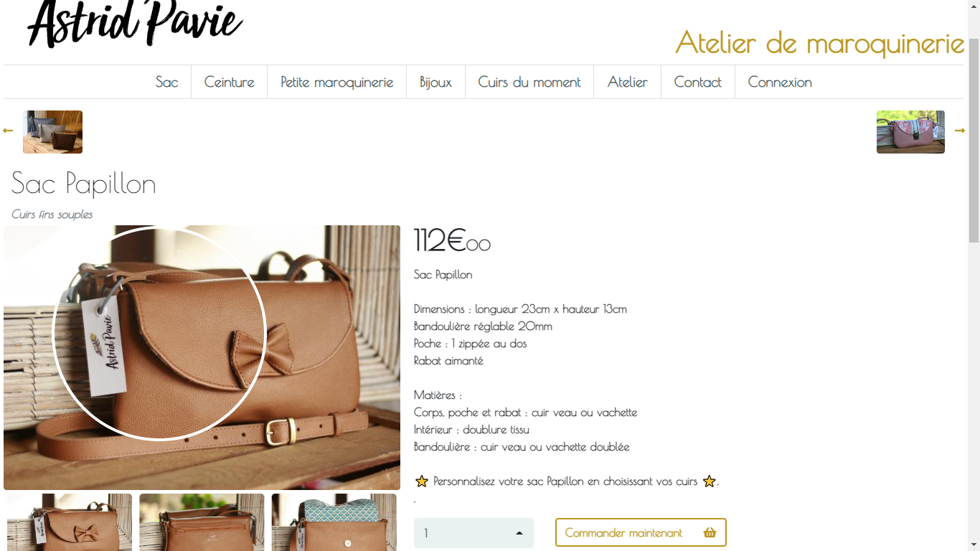Select the second bag back-view thumbnail

click(x=202, y=522)
